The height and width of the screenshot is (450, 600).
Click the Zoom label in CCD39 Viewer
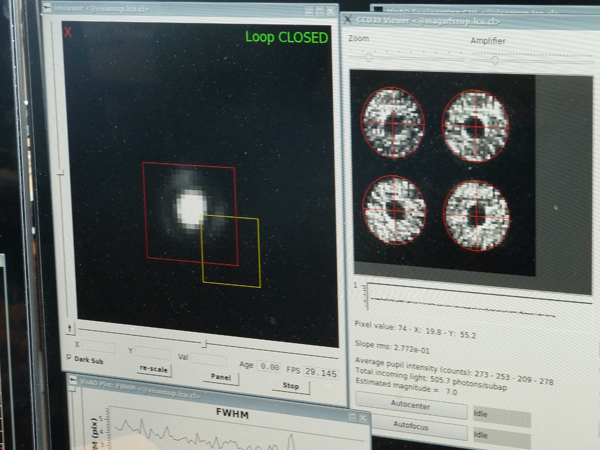tap(359, 38)
